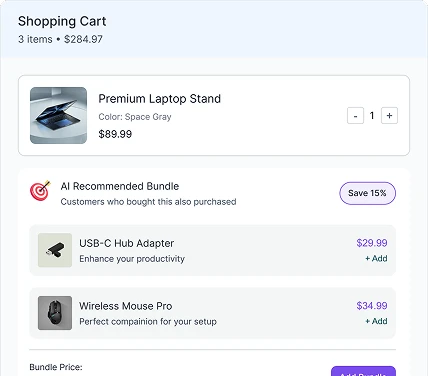This screenshot has height=376, width=428.
Task: Select the Wireless Mouse Pro thumbnail
Action: click(55, 313)
